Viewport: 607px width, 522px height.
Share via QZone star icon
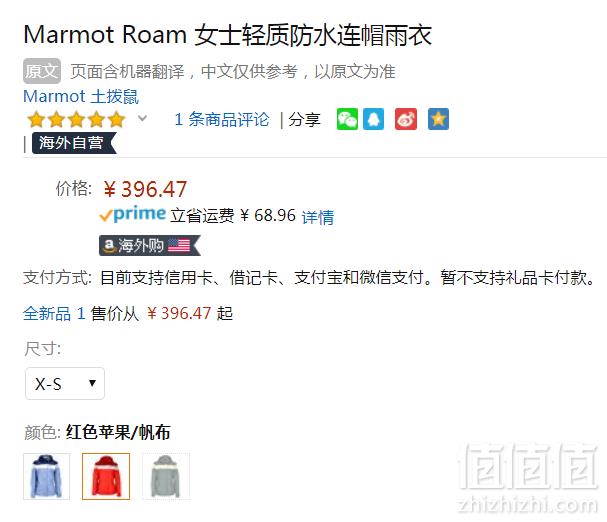438,119
